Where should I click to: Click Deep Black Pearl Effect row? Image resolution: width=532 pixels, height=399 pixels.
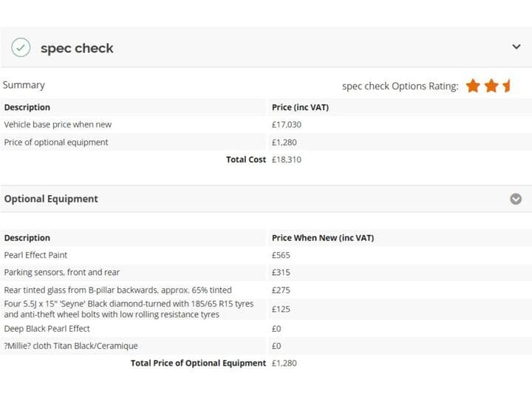pos(266,329)
